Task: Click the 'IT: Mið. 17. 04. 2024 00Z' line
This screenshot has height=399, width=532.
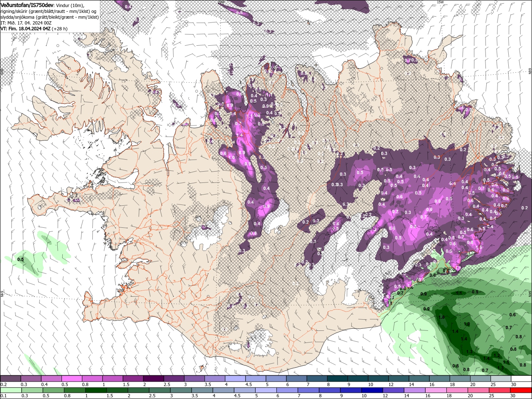Action: pyautogui.click(x=26, y=23)
